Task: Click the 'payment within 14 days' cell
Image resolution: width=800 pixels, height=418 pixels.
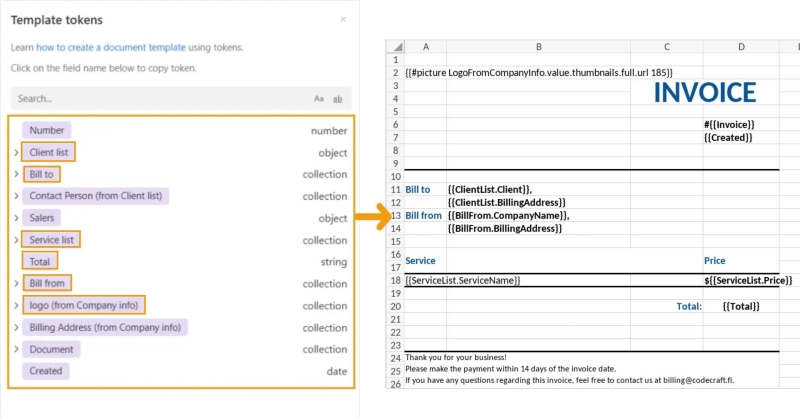Action: 510,368
